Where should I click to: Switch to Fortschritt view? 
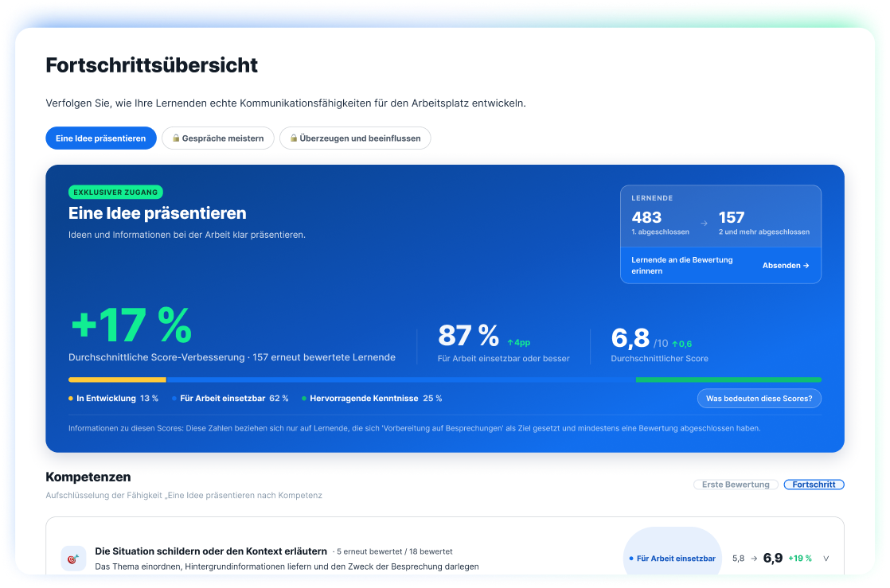point(814,484)
